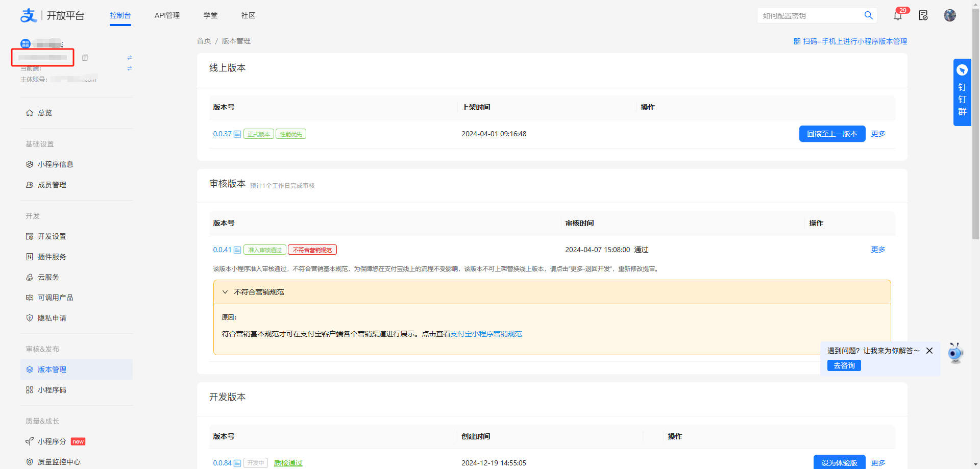980x469 pixels.
Task: Click the copy icon in sidebar account area
Action: (x=85, y=58)
